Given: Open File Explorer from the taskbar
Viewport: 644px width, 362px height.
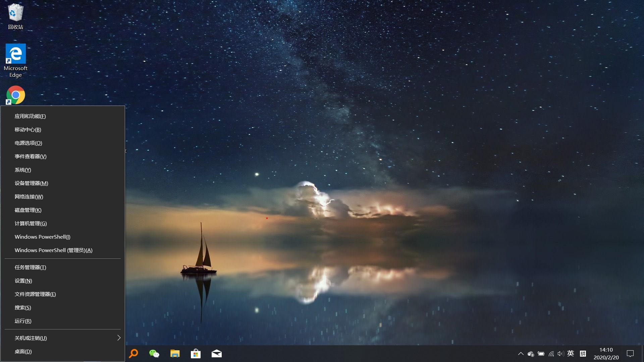Looking at the screenshot, I should click(x=175, y=353).
